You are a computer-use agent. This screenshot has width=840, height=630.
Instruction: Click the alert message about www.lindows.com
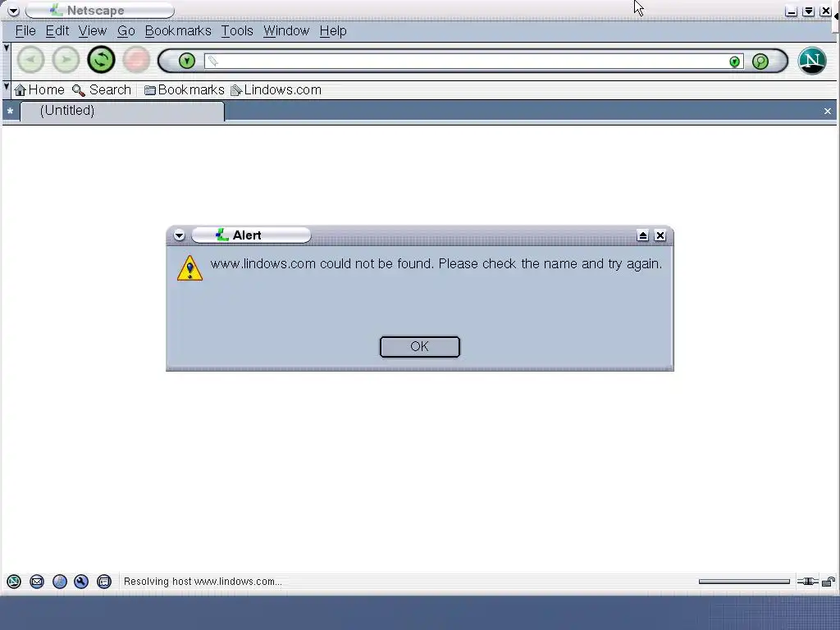(436, 263)
